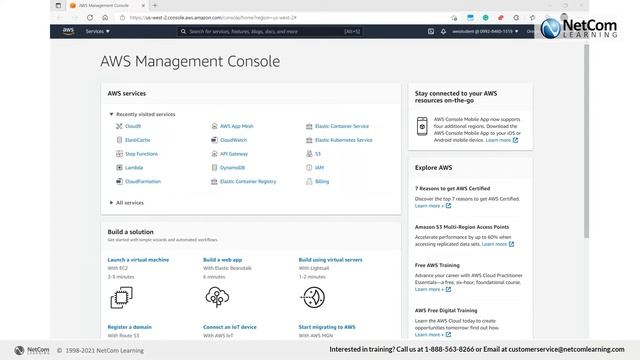
Task: Click the AWS logo home icon
Action: (x=68, y=31)
